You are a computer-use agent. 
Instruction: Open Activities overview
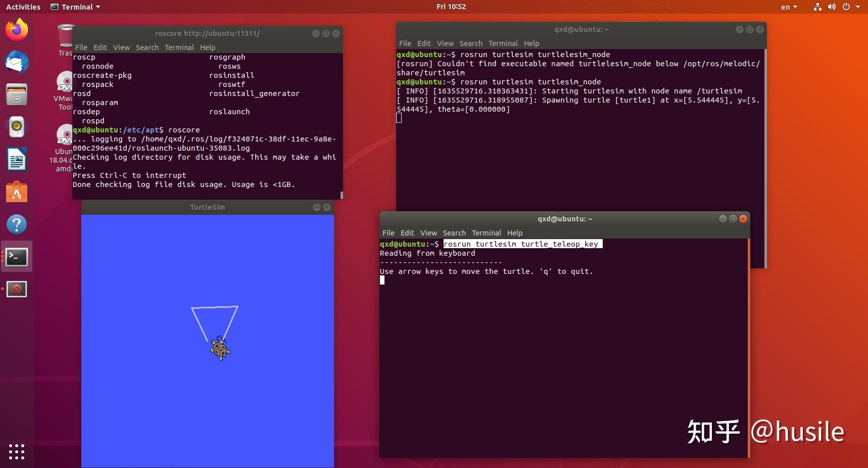point(23,7)
